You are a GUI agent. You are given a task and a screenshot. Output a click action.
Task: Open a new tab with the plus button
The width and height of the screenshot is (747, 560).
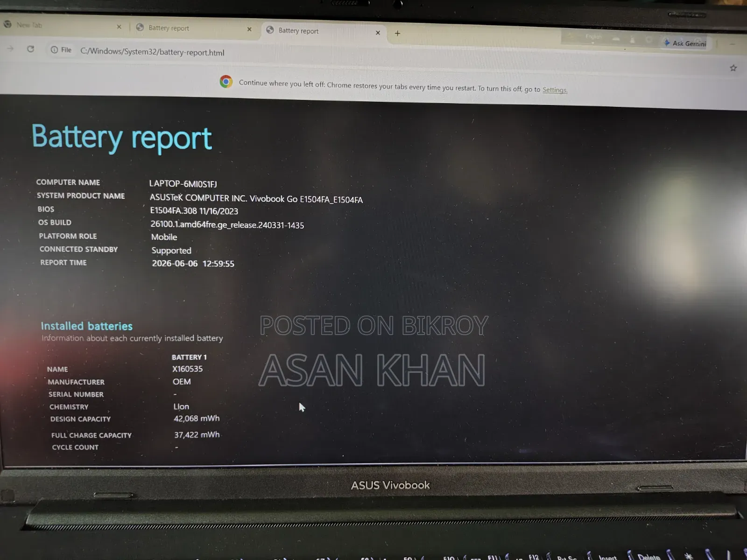(397, 33)
